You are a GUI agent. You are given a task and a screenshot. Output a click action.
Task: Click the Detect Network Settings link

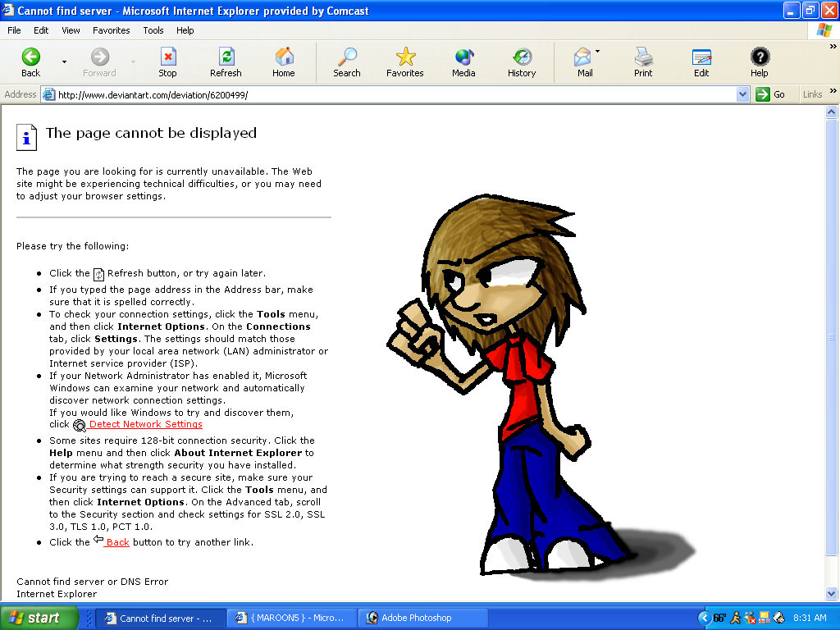(146, 424)
